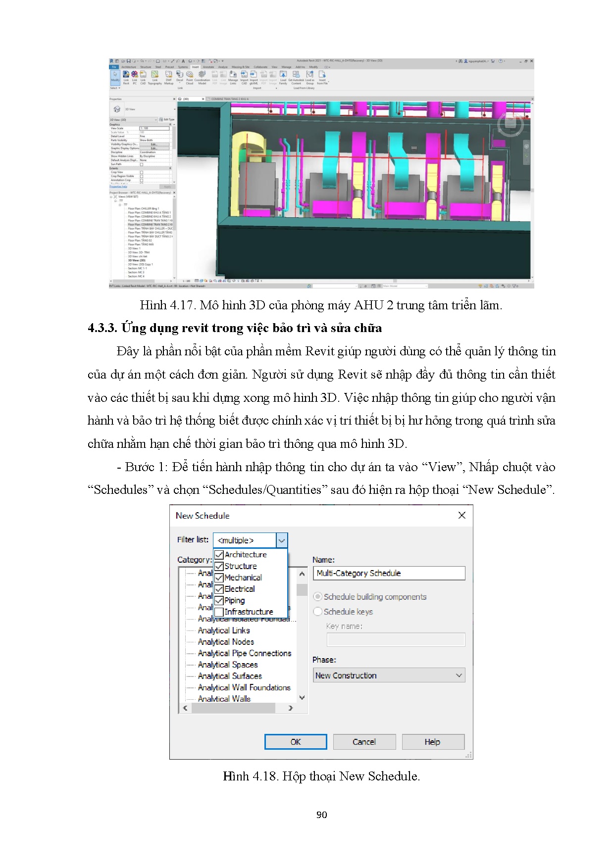Uncheck Architecture in filter list
Image resolution: width=614 pixels, height=868 pixels.
[219, 555]
